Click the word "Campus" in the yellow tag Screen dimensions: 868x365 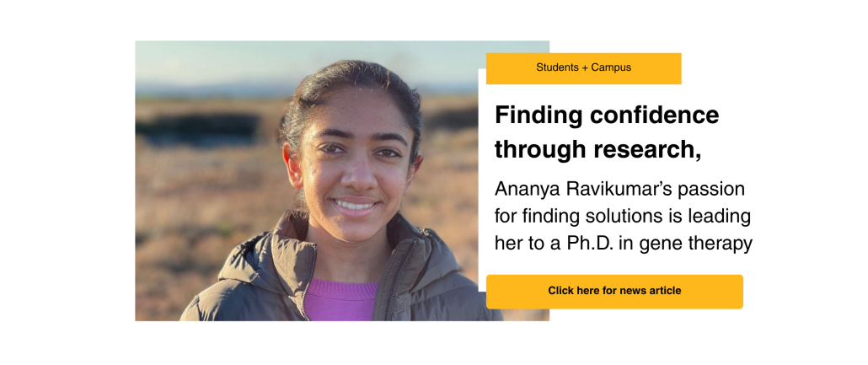coord(611,68)
